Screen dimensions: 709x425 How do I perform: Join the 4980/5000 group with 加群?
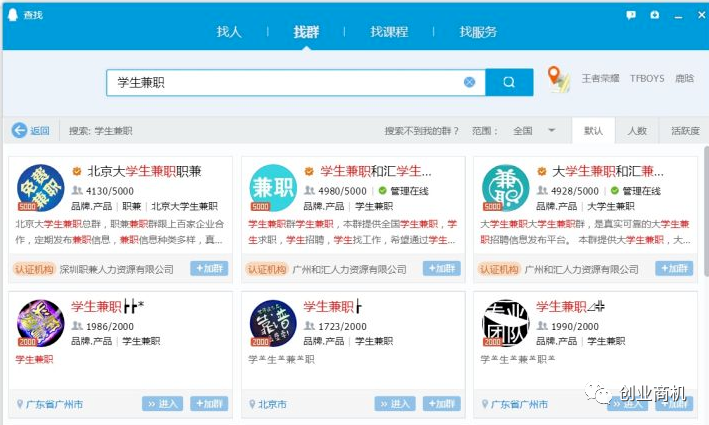tap(442, 269)
